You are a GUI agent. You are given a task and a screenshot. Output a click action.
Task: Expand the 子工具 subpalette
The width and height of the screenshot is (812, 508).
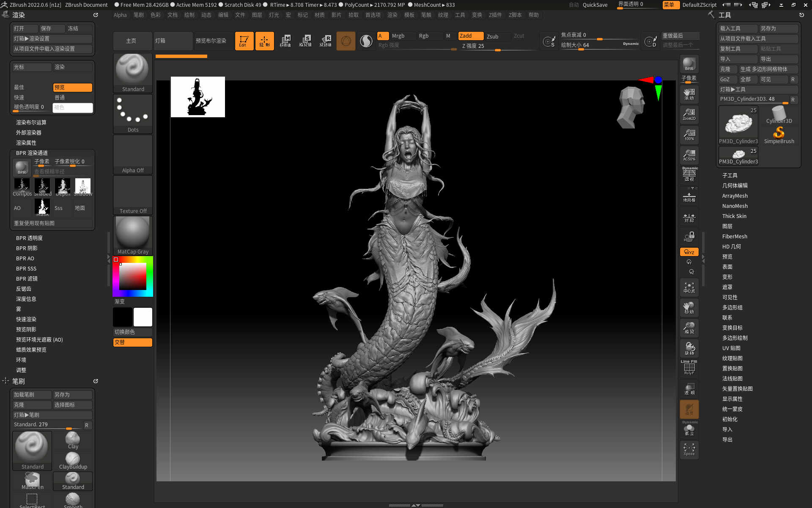(x=730, y=175)
